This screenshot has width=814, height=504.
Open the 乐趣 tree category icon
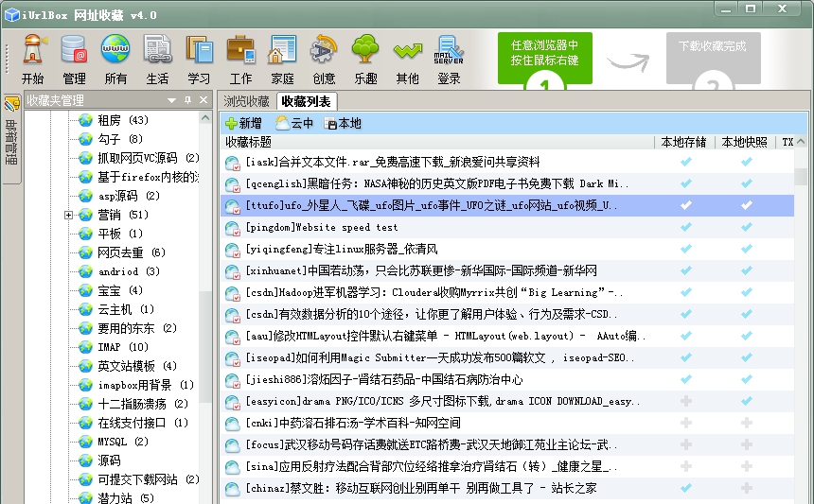tap(365, 60)
